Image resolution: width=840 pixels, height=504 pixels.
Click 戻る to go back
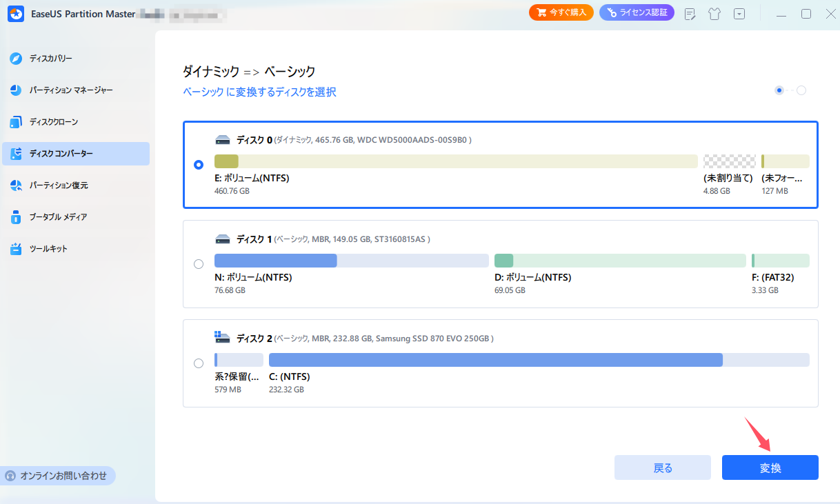[x=662, y=467]
